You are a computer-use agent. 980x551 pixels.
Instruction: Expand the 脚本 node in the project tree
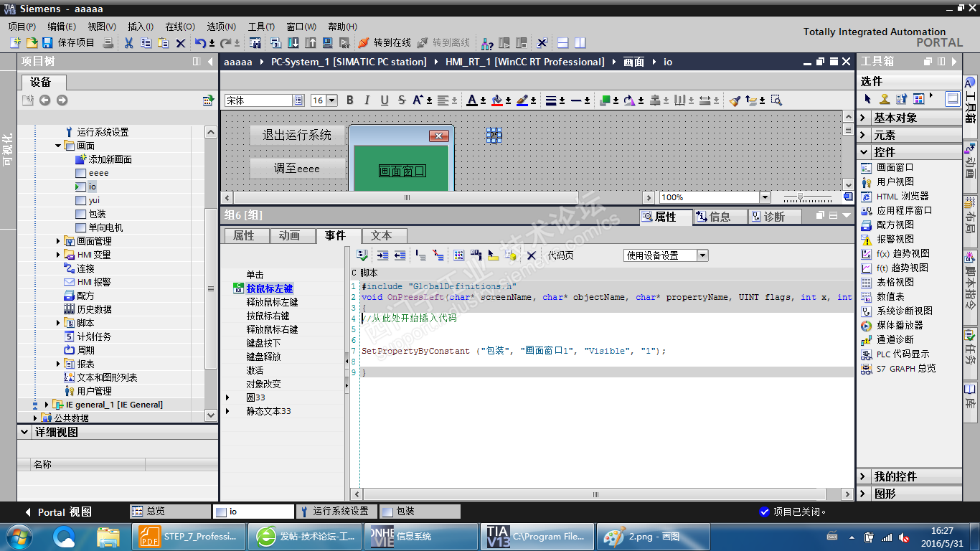tap(58, 323)
